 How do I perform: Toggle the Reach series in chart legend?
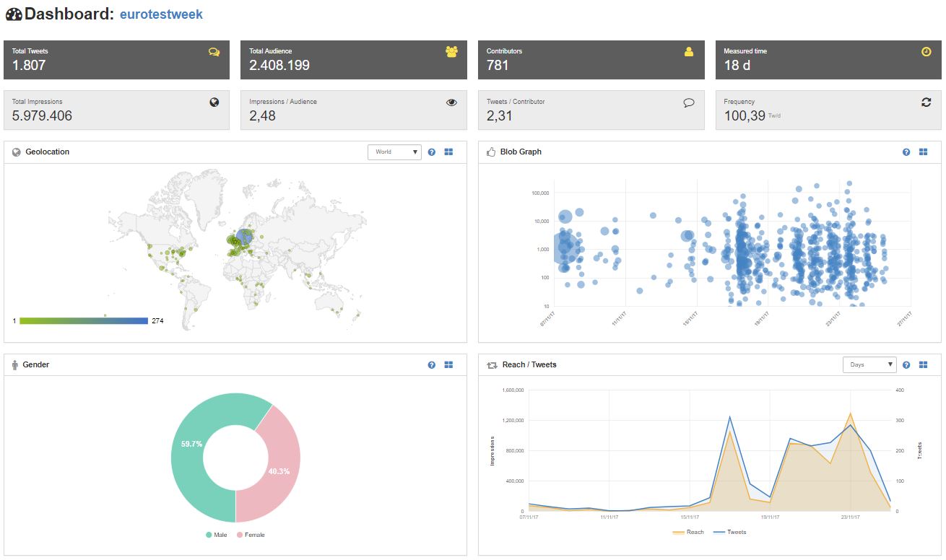(x=688, y=532)
